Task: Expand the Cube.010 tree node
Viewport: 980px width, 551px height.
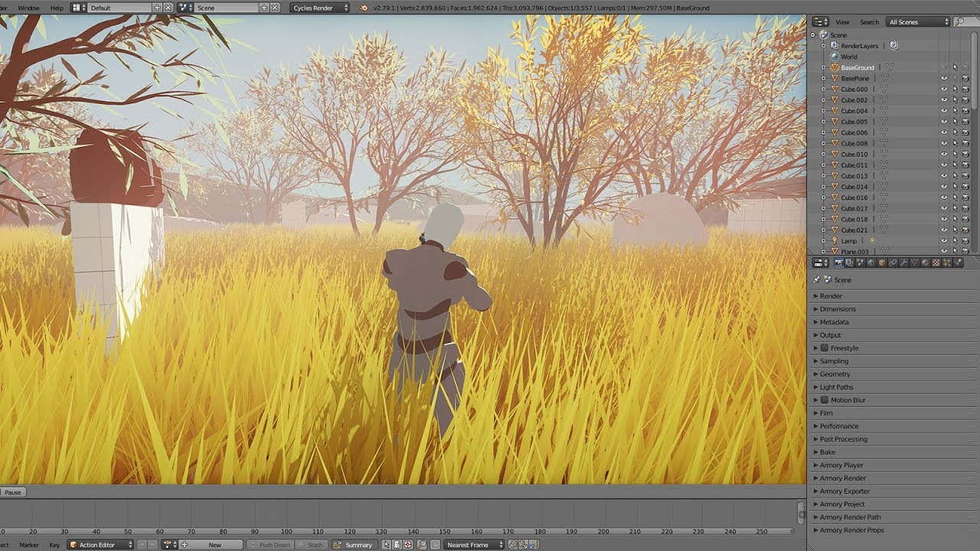Action: coord(824,155)
